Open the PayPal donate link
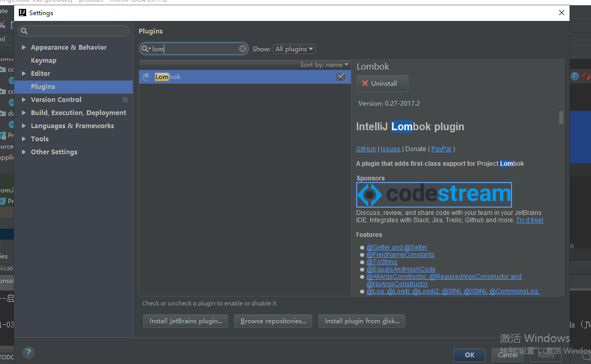The height and width of the screenshot is (364, 591). coord(441,149)
